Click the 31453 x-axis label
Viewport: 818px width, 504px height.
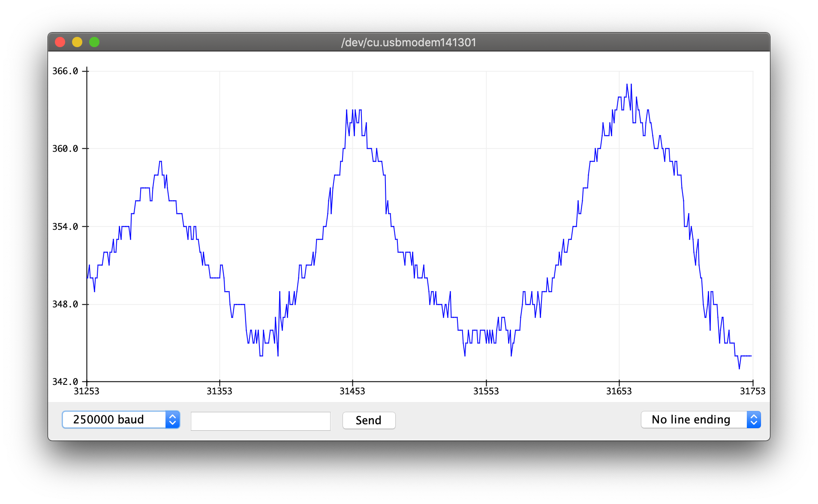point(352,391)
